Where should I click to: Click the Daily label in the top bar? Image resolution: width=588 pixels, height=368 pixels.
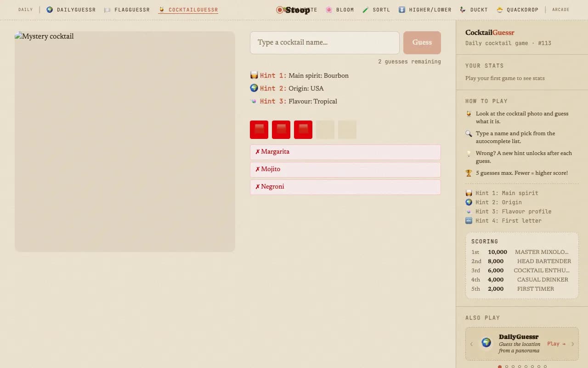(26, 10)
